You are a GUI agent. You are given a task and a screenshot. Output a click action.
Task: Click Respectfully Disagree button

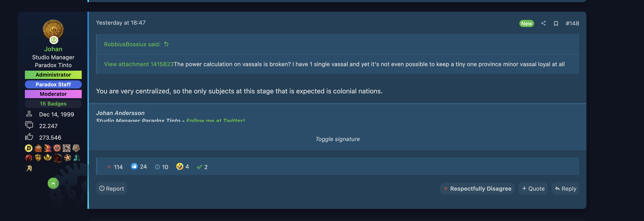tap(477, 189)
